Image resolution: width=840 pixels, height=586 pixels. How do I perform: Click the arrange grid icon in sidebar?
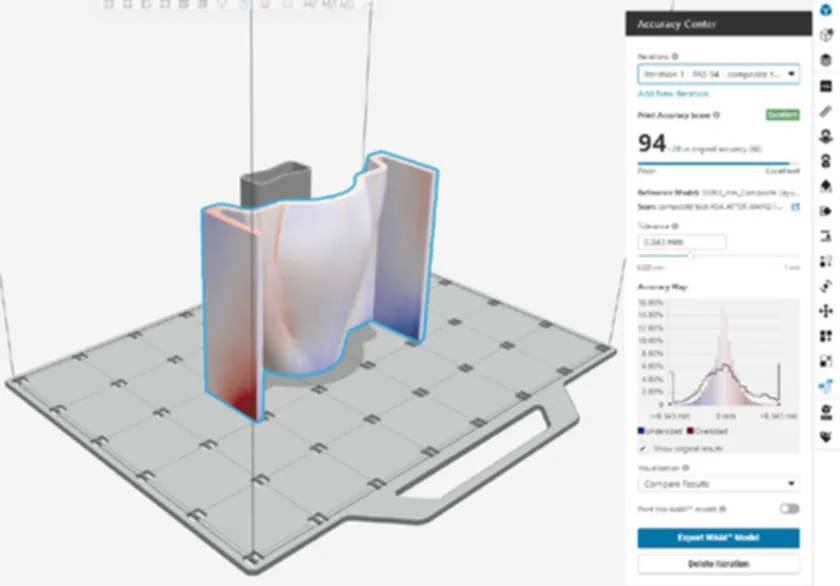point(825,337)
